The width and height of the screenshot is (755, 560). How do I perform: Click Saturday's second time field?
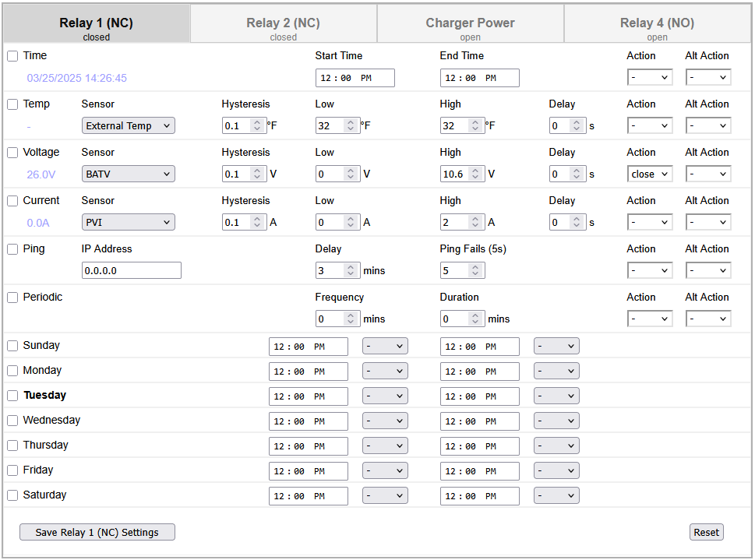(x=480, y=496)
